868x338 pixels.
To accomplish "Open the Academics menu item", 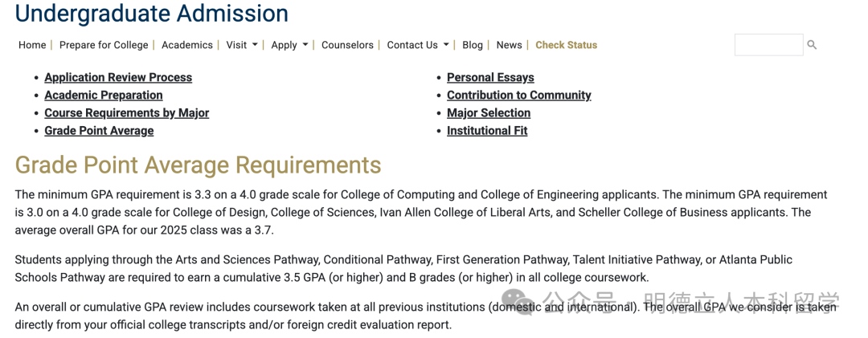I will 187,45.
